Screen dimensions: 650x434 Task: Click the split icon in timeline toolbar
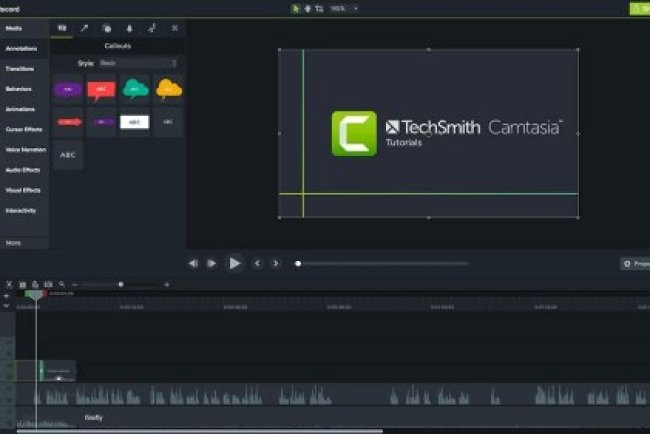click(x=48, y=285)
